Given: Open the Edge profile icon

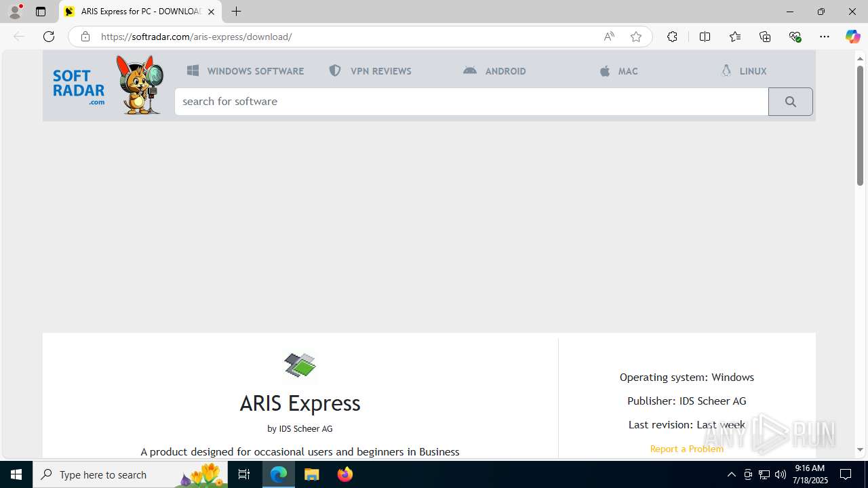Looking at the screenshot, I should pos(15,12).
